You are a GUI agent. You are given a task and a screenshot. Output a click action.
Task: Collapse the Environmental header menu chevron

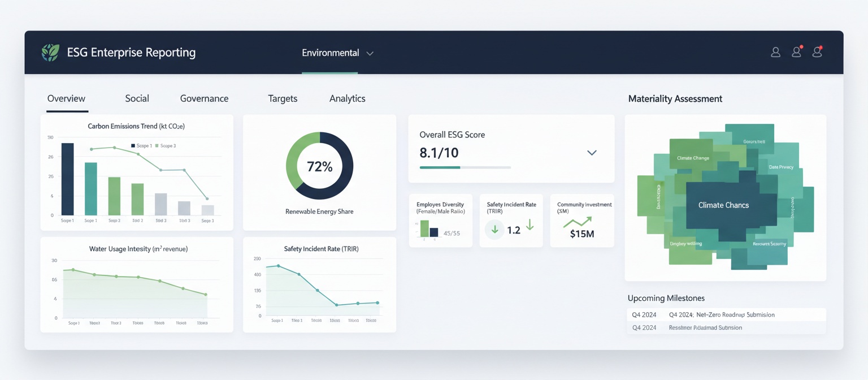[x=370, y=53]
